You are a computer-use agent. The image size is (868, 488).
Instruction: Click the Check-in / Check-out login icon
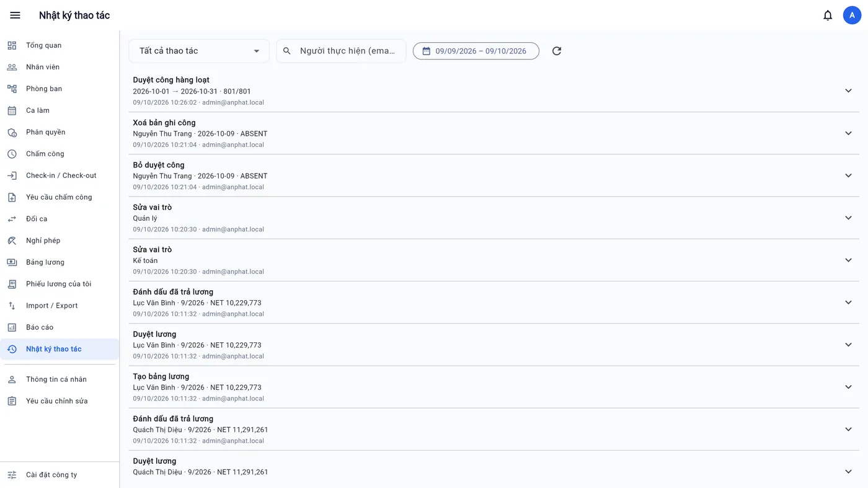pos(12,175)
